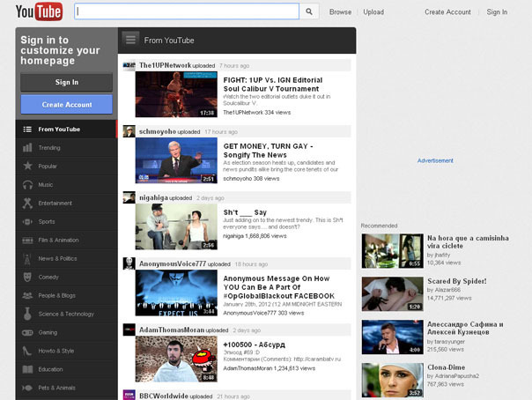Click +100500 - Абсурд video title
Screen dimensions: 532x400
(x=255, y=344)
